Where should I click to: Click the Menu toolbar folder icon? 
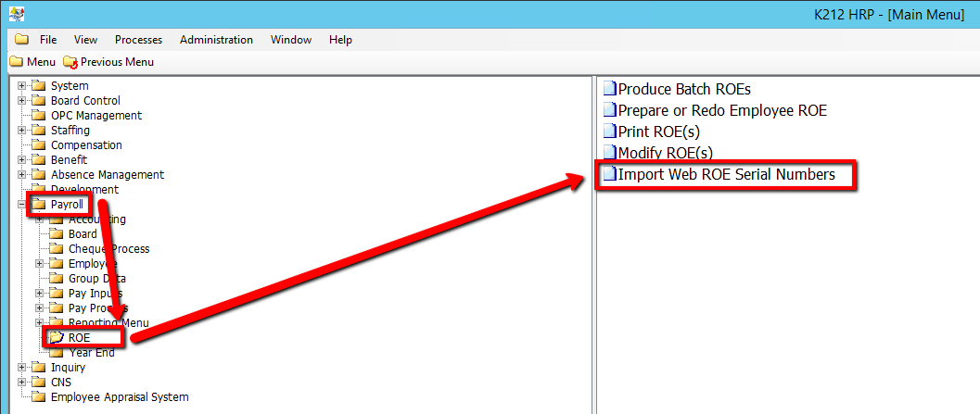point(16,62)
